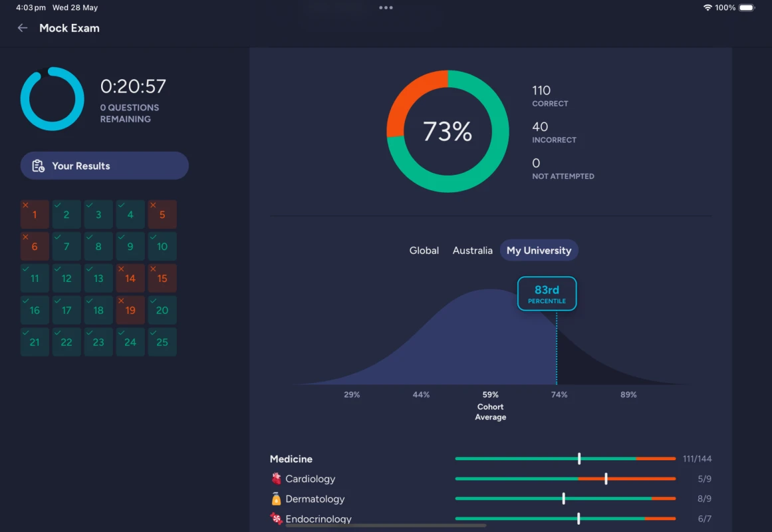The width and height of the screenshot is (772, 532).
Task: Tap the three-dot multitasking icon at top
Action: click(386, 8)
